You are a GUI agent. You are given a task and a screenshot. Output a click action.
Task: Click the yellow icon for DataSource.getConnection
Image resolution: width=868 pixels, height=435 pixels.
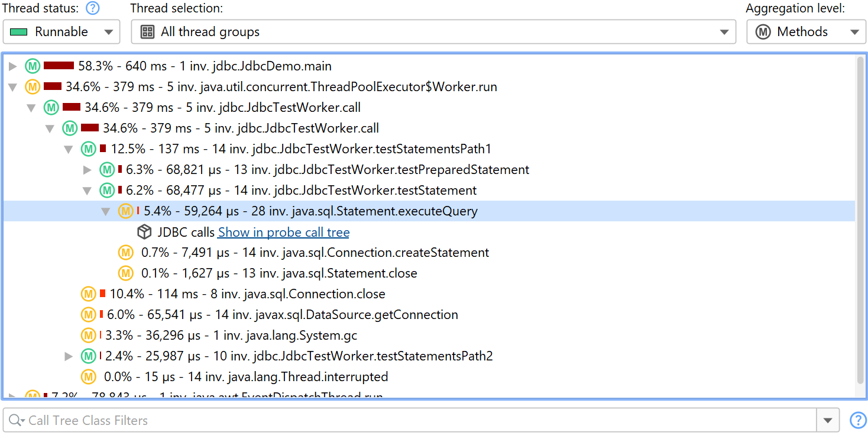click(x=89, y=315)
